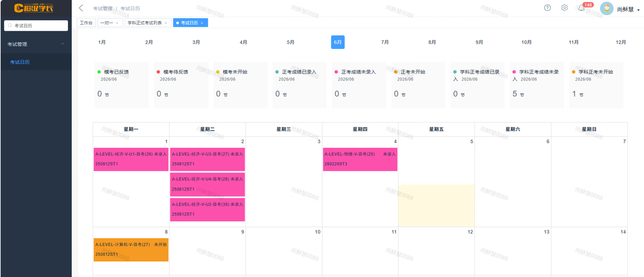The height and width of the screenshot is (277, 644).
Task: Open the A-LEVEL-经济-V-U3-首考(27) exam event
Action: [207, 159]
